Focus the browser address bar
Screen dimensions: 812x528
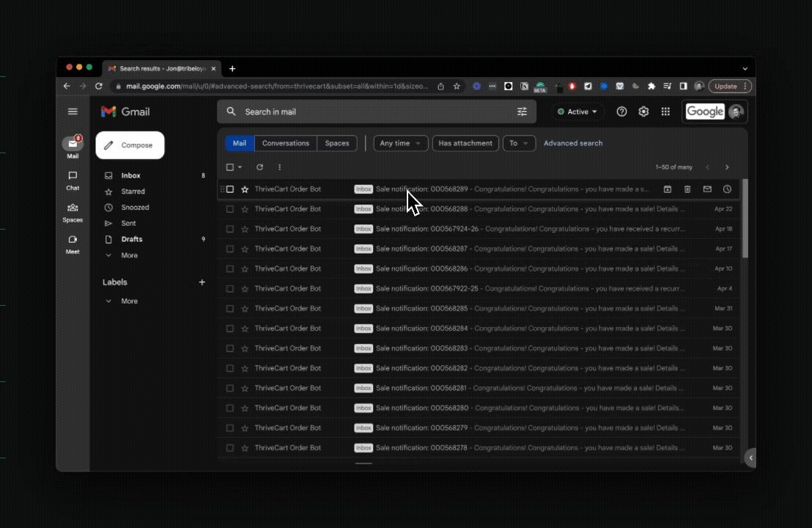coord(277,86)
